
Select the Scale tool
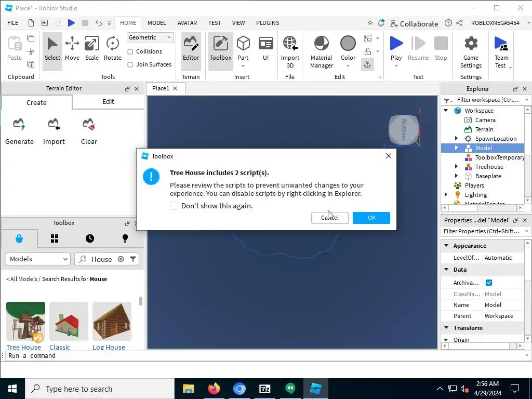point(91,49)
